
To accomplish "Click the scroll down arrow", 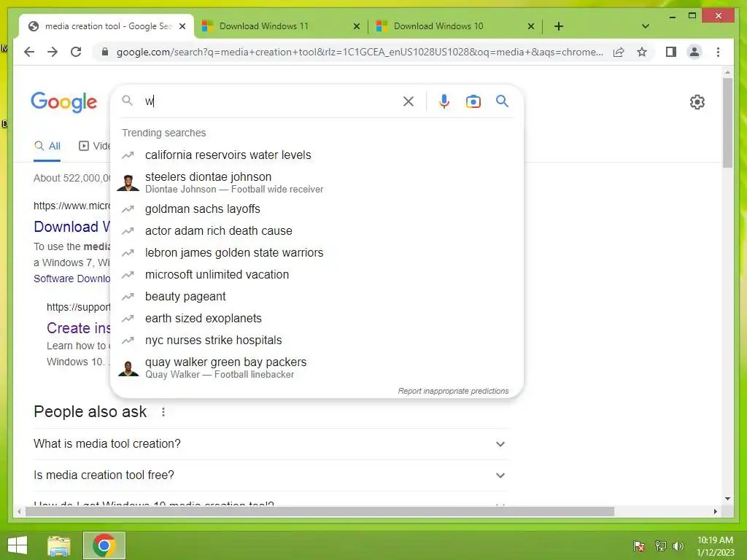I will (727, 499).
